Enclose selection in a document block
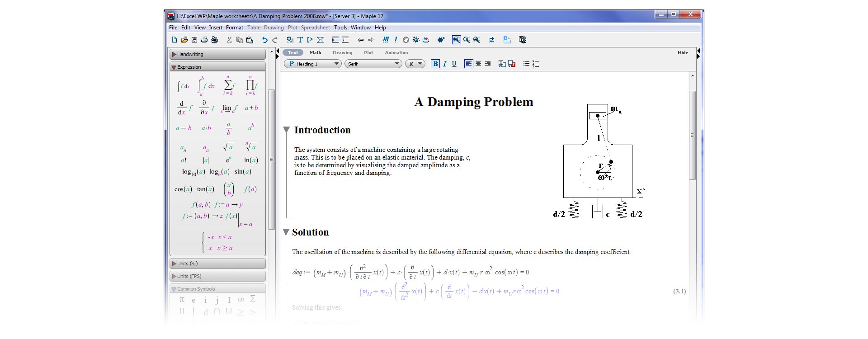Image resolution: width=868 pixels, height=339 pixels. pyautogui.click(x=320, y=40)
